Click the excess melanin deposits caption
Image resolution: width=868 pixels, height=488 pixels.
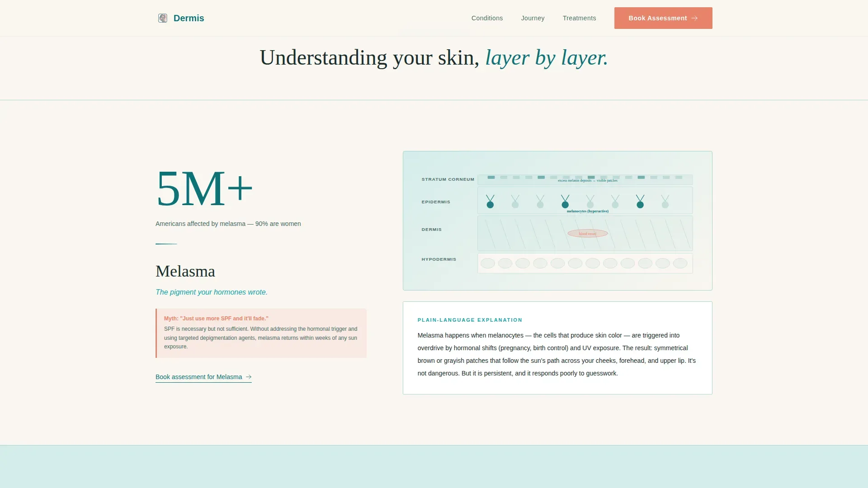[x=588, y=180]
